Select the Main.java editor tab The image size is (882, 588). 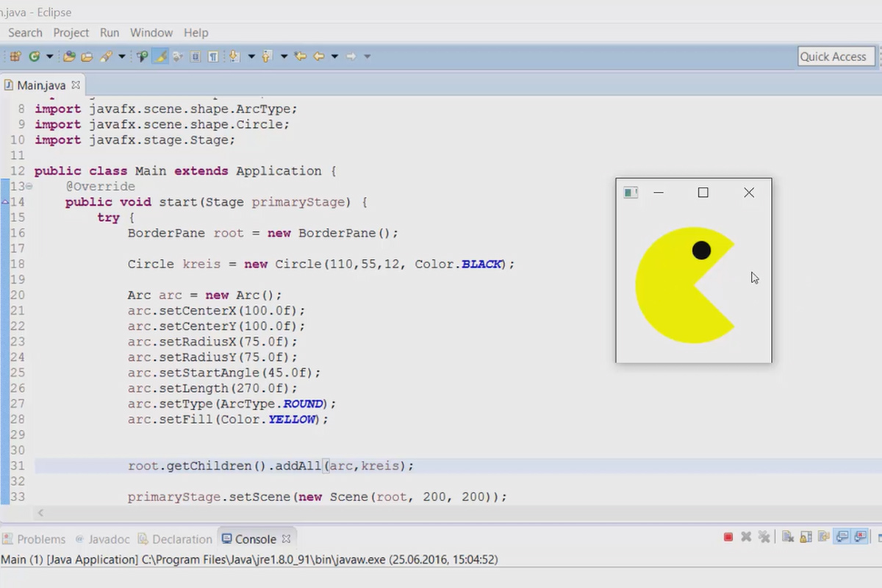[x=42, y=85]
